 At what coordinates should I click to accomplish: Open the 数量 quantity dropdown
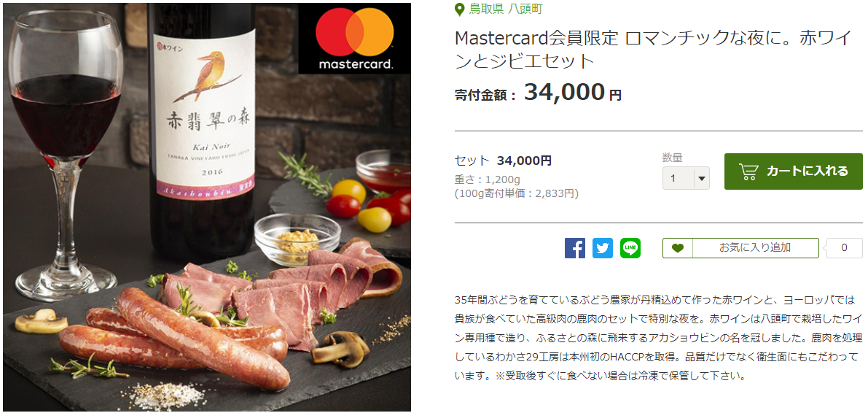(686, 178)
